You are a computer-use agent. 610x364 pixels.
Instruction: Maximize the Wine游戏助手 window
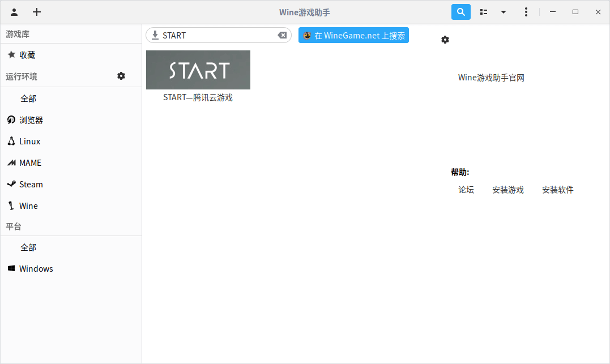coord(575,12)
